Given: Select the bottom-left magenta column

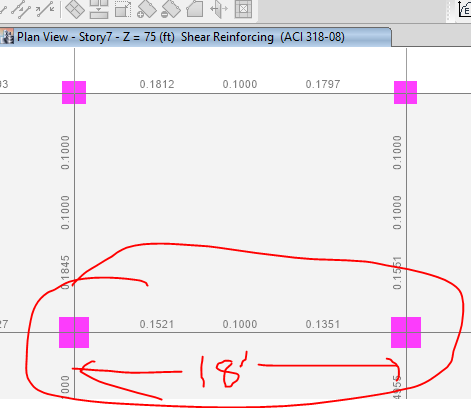Looking at the screenshot, I should coord(74,332).
